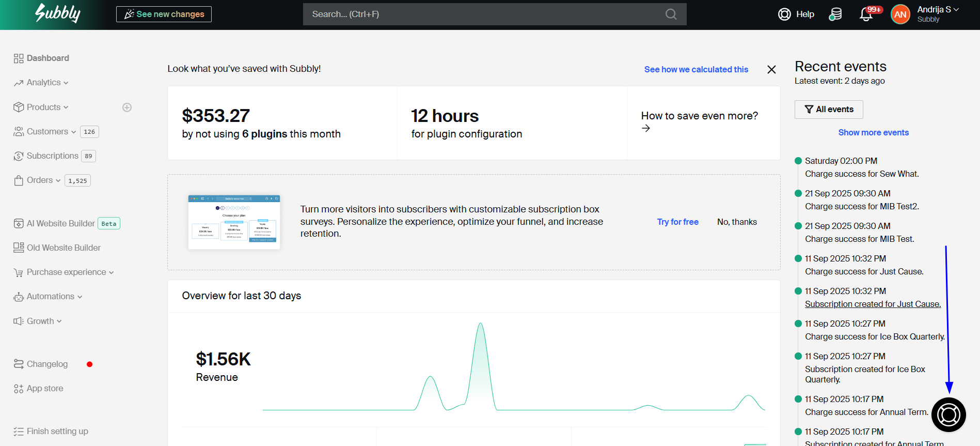This screenshot has width=980, height=446.
Task: Click Try for free
Action: [x=677, y=222]
